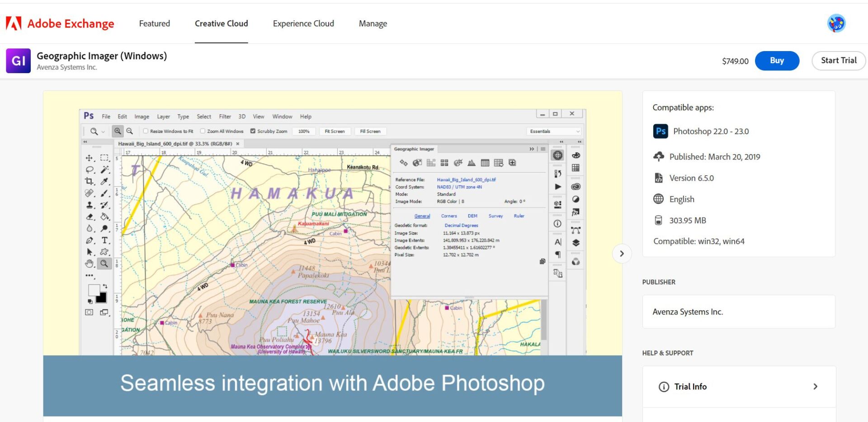Open the Geographic Imager panel menu

(543, 149)
